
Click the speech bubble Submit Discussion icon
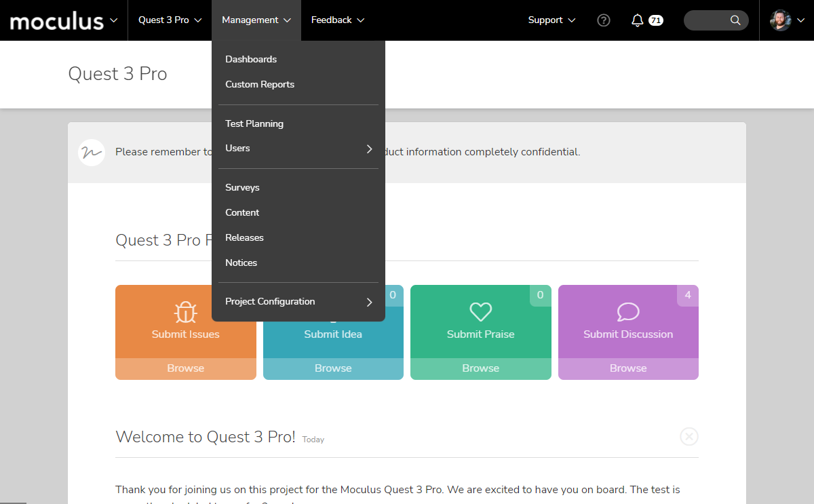[x=628, y=312]
